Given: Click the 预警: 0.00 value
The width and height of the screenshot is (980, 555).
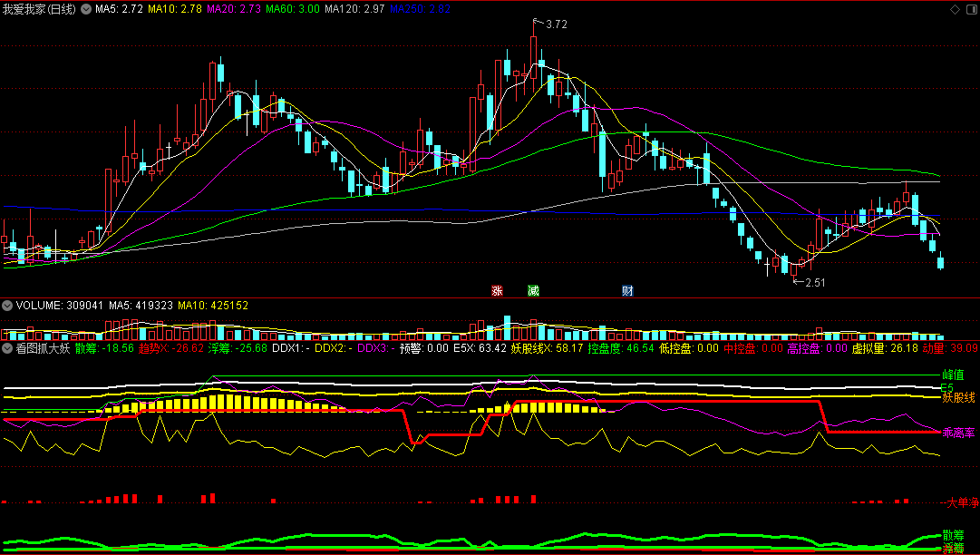Looking at the screenshot, I should point(424,348).
